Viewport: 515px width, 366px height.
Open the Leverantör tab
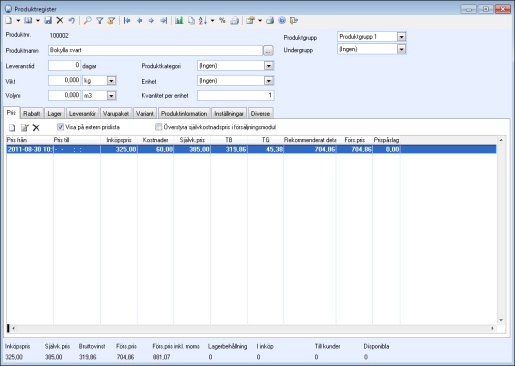(82, 114)
